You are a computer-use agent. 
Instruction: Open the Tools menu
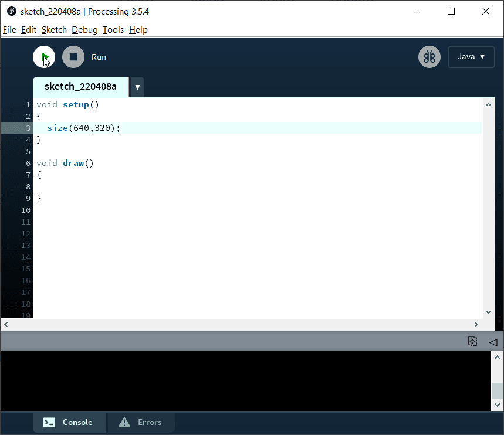113,30
